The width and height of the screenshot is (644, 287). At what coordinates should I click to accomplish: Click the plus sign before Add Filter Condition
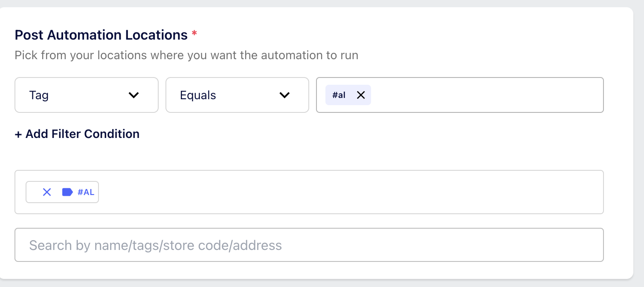point(18,134)
